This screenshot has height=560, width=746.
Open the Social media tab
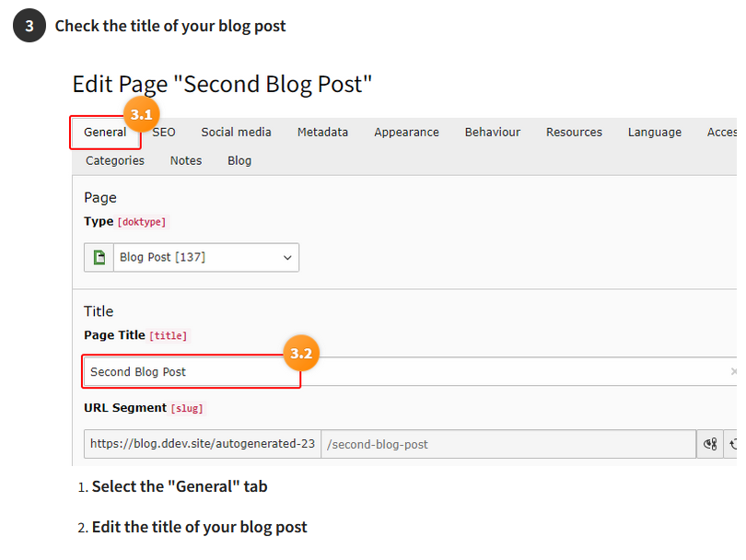pos(236,133)
